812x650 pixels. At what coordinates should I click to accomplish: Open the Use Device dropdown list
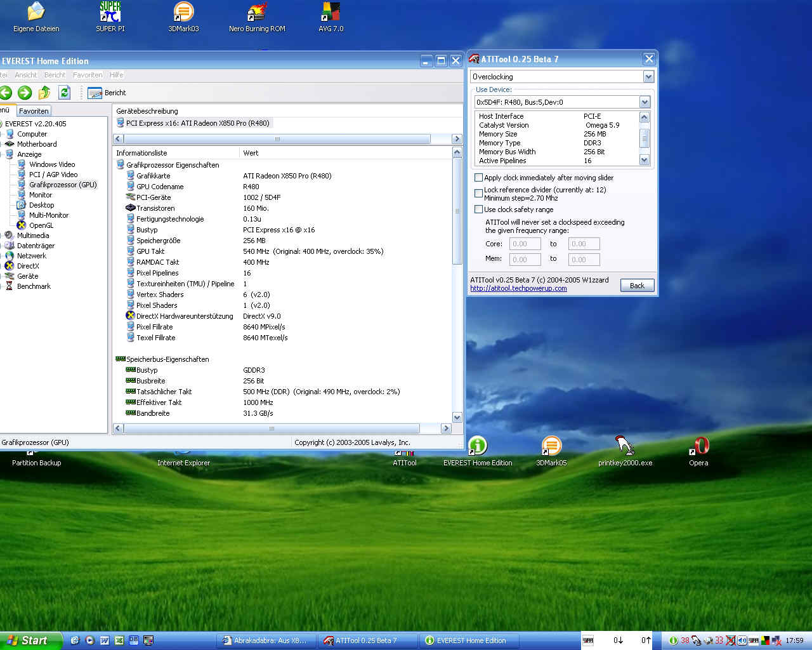645,102
